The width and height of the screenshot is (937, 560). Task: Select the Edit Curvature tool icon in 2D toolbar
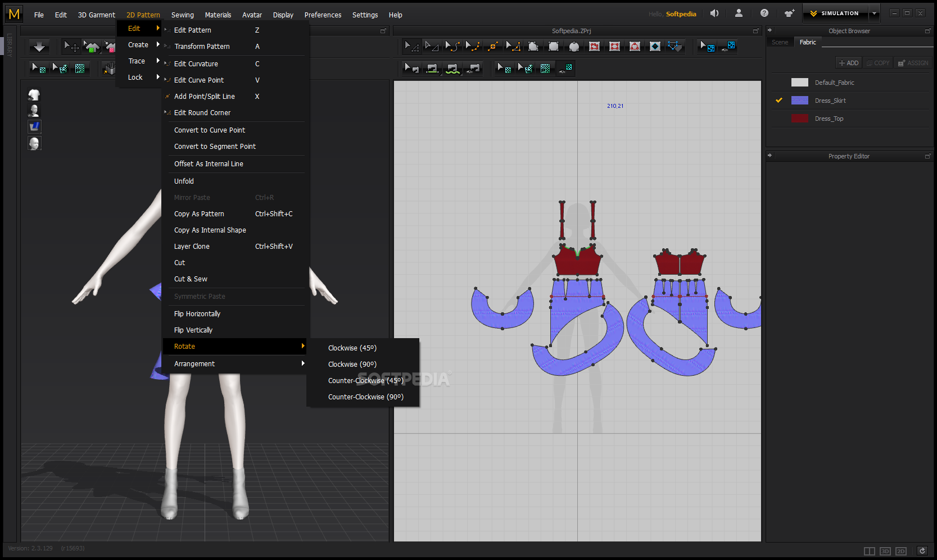[x=452, y=46]
